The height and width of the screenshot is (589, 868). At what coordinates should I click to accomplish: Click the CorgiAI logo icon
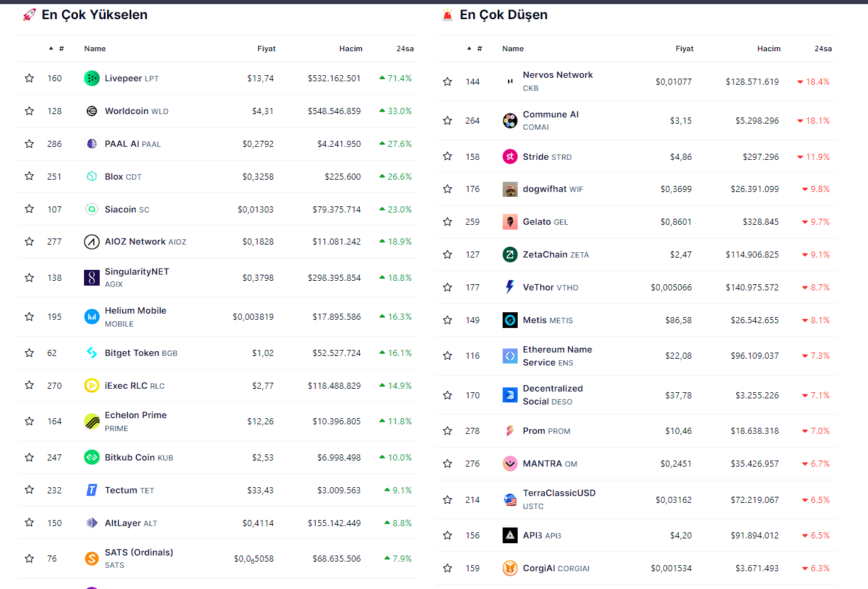click(509, 568)
